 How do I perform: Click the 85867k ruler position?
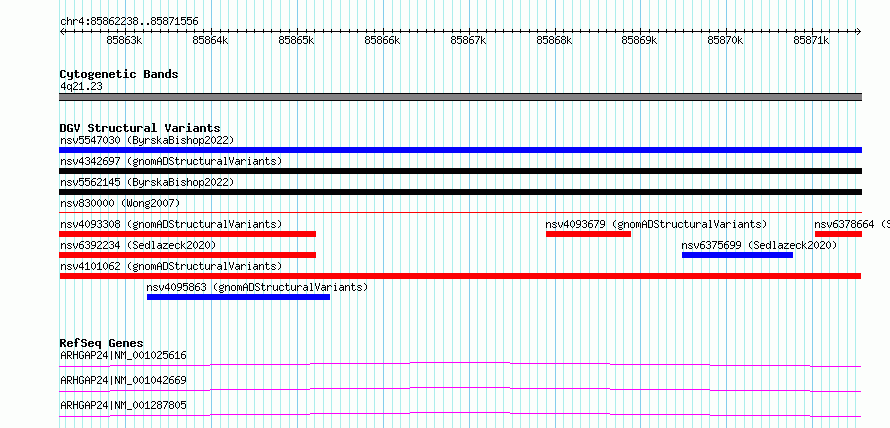tap(468, 40)
